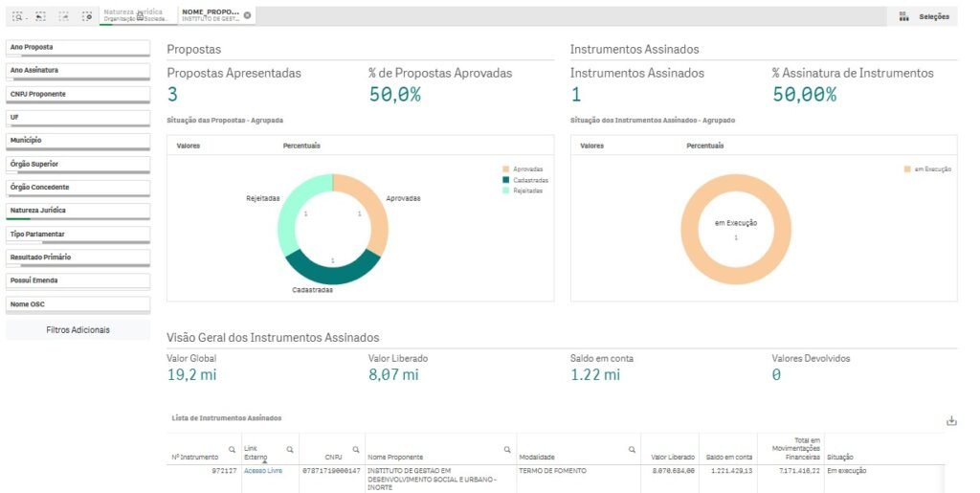Expand the Ano Proposta filter
Screen dimensions: 980x493
pos(78,47)
